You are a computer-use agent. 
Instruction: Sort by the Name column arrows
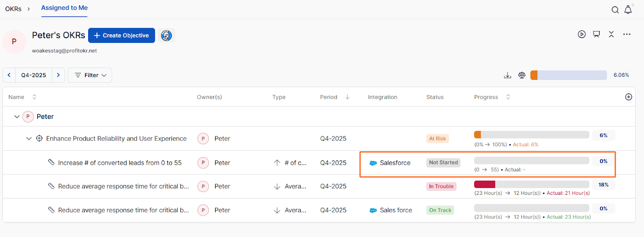(x=34, y=97)
